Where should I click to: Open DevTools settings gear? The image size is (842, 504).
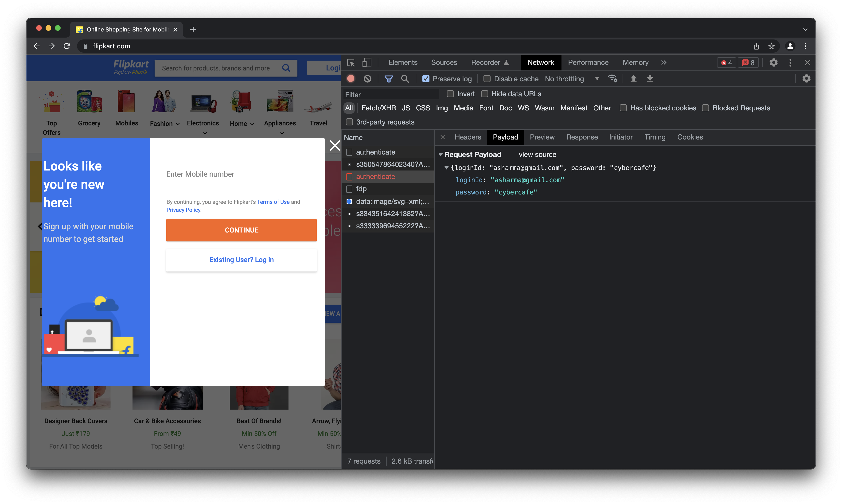(x=773, y=62)
